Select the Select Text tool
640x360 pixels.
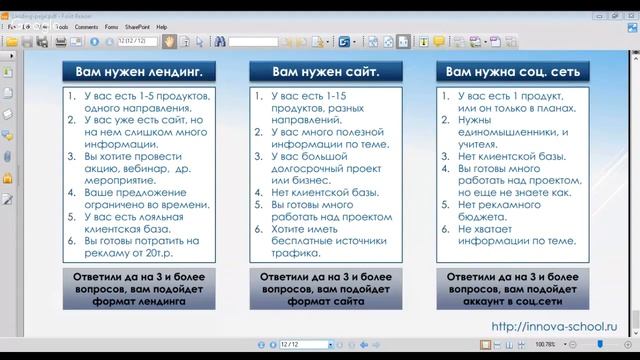coord(185,42)
